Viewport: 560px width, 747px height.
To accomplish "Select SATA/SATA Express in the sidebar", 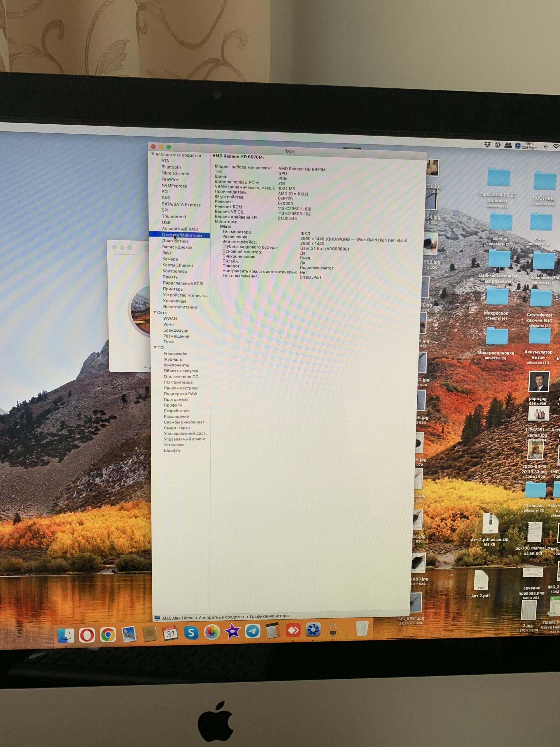I will click(x=181, y=205).
